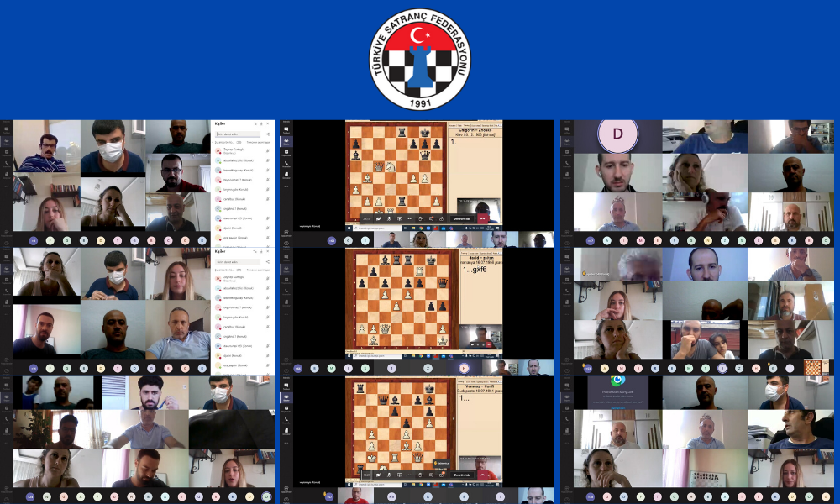Open Files in the Chigorin–Znosko meeting sidebar
840x504 pixels.
click(x=286, y=176)
